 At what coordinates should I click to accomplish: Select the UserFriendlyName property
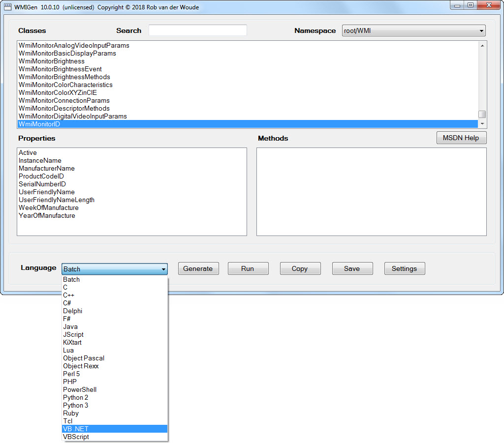point(47,192)
